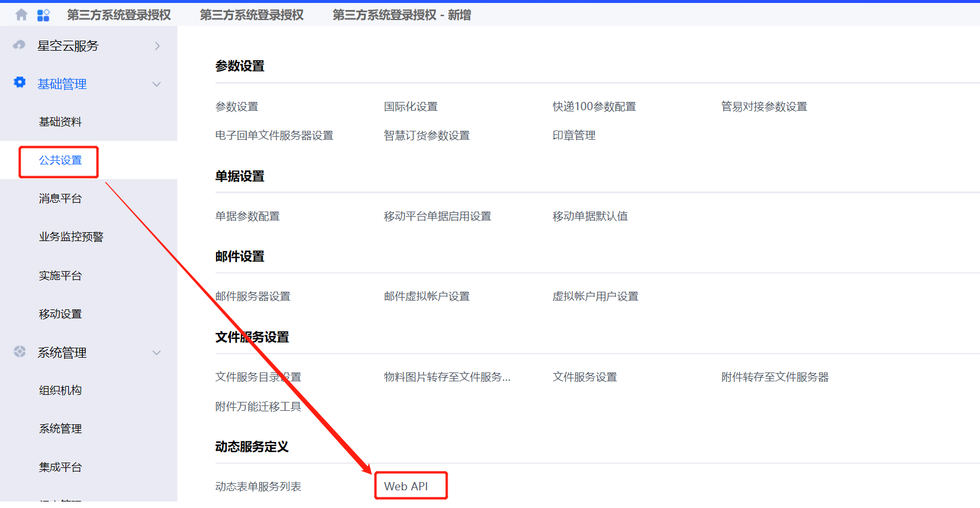Open 单据参数配置 link
The image size is (980, 508).
click(x=247, y=216)
